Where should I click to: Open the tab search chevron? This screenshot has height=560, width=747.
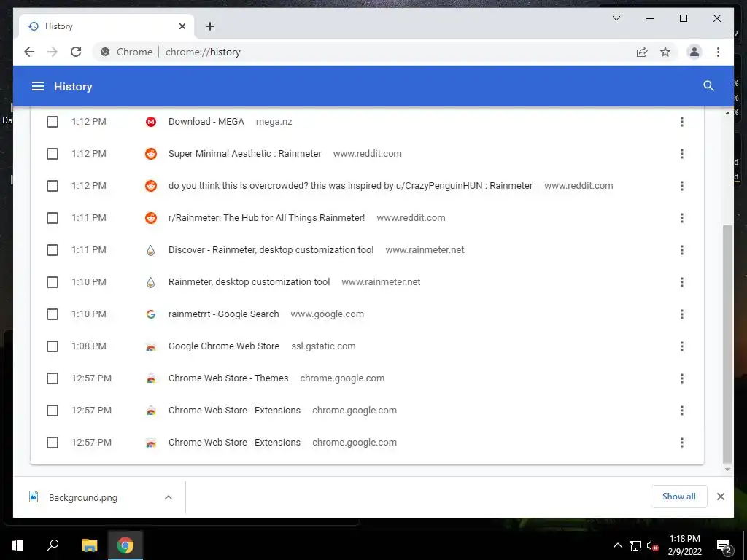(616, 18)
